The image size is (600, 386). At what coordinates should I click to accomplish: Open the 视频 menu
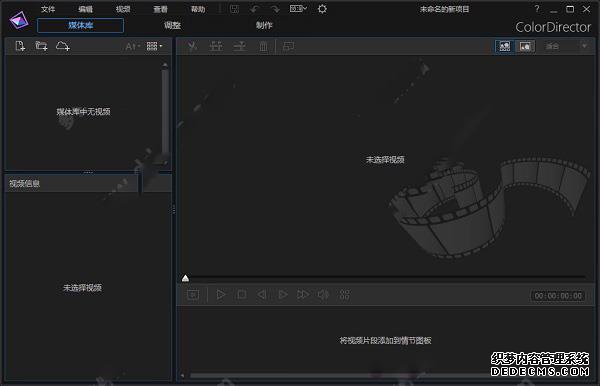(123, 9)
